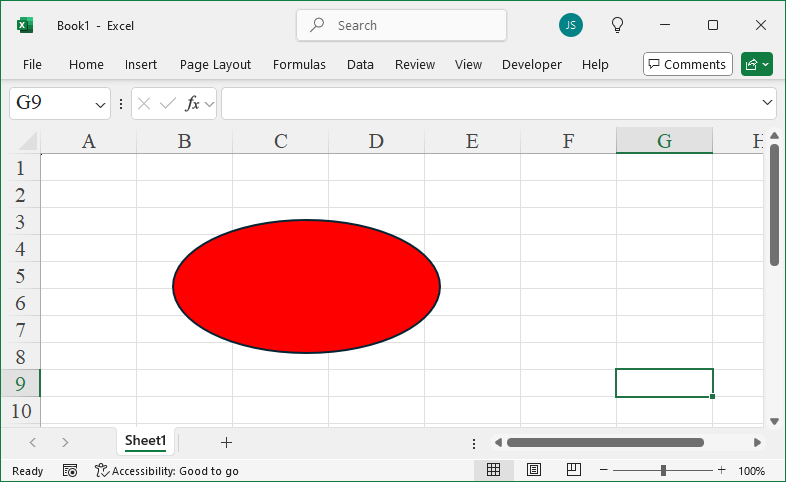The image size is (786, 482).
Task: Cancel formula entry with the X icon
Action: (x=144, y=104)
